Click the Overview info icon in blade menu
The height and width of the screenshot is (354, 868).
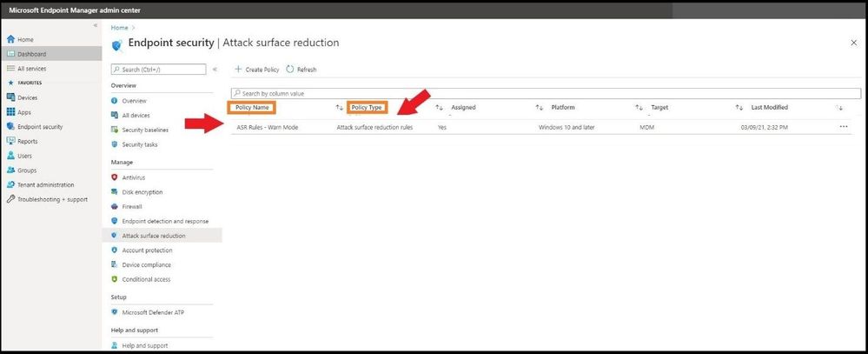(115, 101)
